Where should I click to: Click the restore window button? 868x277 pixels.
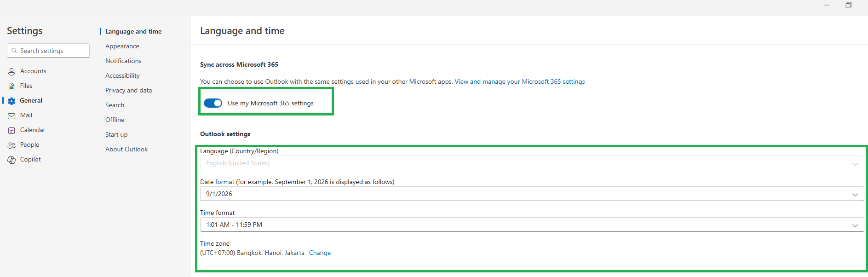(848, 5)
